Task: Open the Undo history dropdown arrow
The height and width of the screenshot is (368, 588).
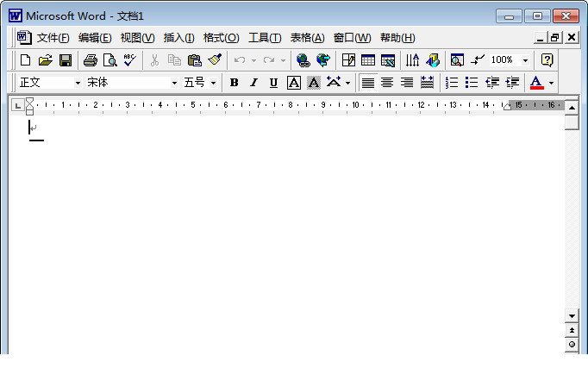Action: [x=253, y=60]
